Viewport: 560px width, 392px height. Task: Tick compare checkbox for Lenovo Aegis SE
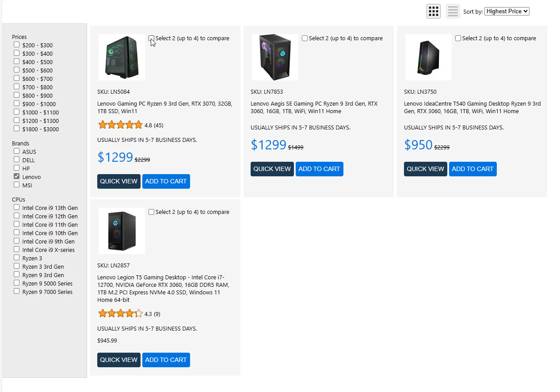(x=305, y=38)
